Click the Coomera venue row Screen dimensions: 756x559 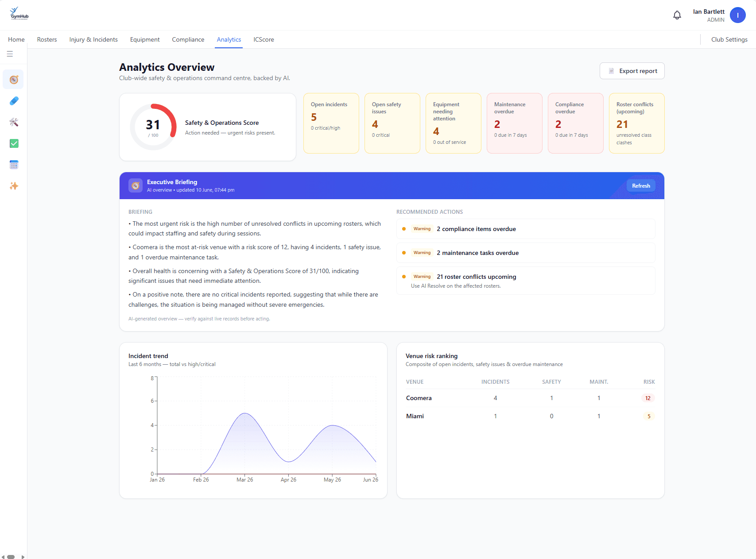click(x=530, y=398)
